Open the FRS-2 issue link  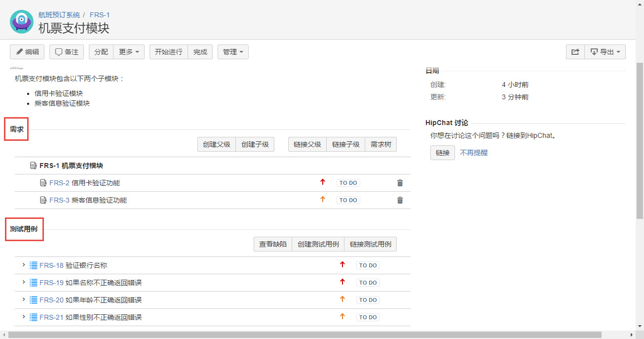(x=59, y=183)
